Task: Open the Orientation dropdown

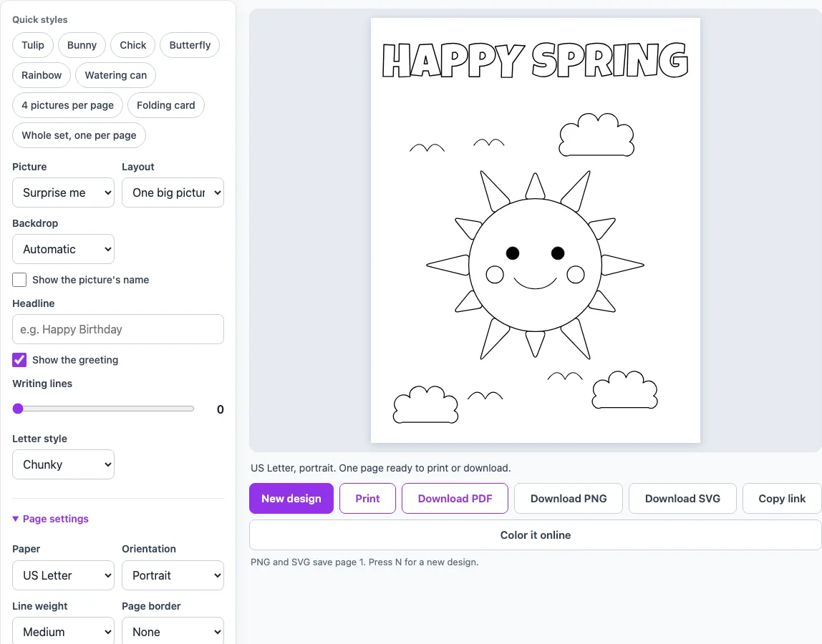Action: click(173, 575)
